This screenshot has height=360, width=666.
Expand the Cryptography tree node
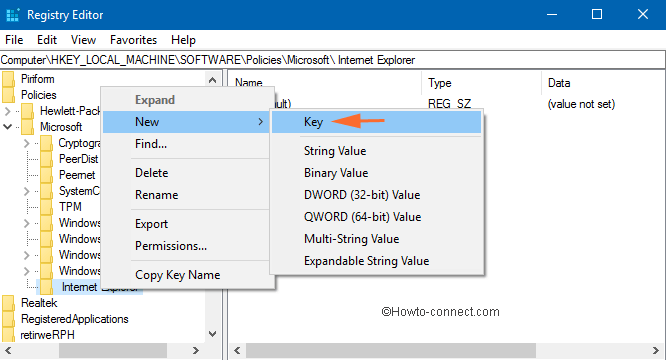click(x=26, y=143)
